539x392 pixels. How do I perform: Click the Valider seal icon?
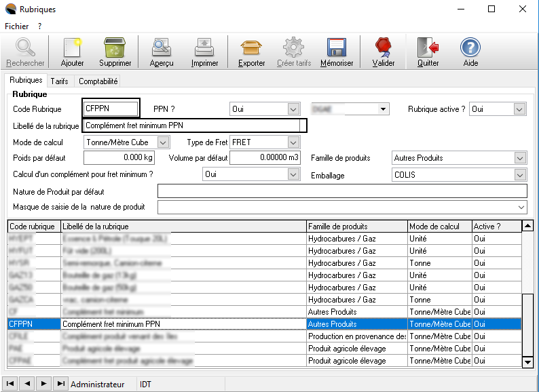[384, 48]
